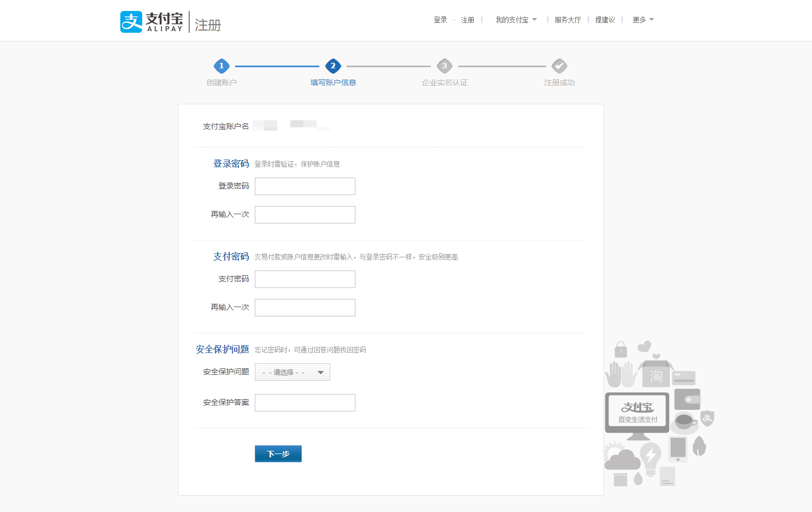This screenshot has width=812, height=512.
Task: Click step 2 diamond icon 填写账户信息
Action: [x=333, y=66]
